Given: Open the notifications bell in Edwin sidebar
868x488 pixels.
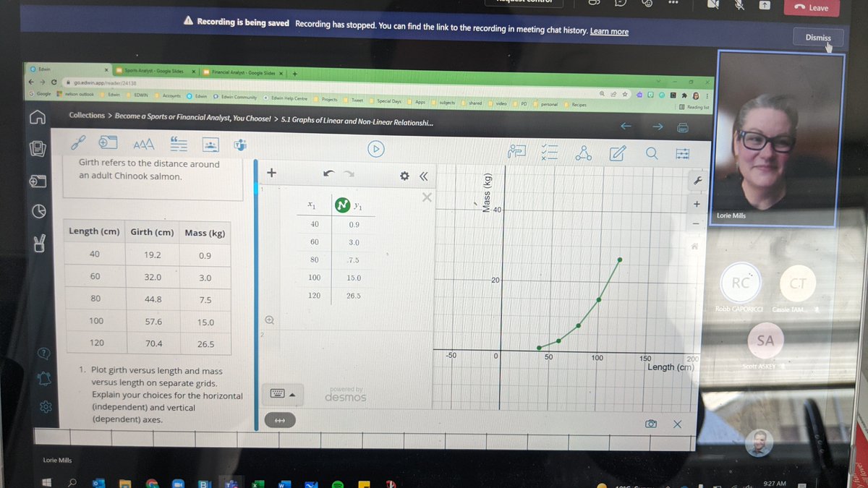Looking at the screenshot, I should pyautogui.click(x=45, y=378).
